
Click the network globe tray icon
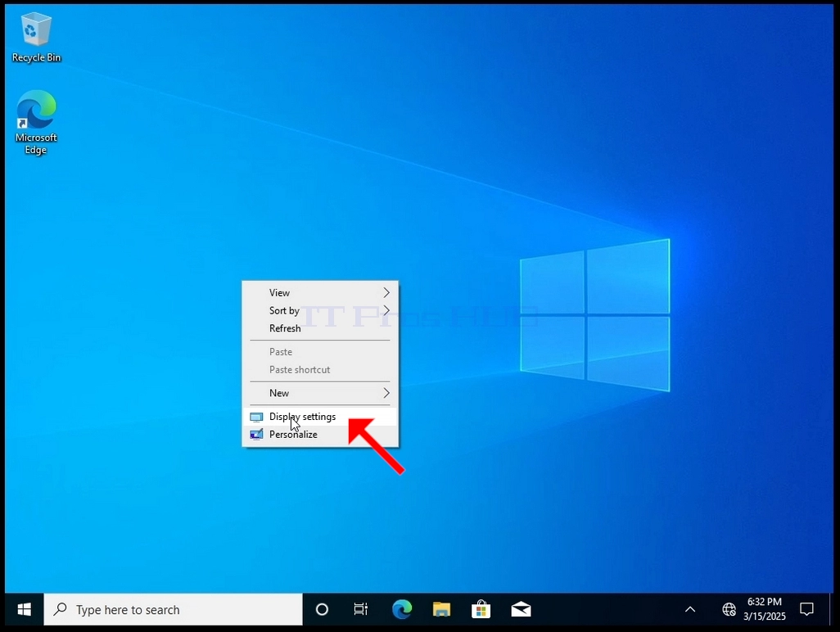pyautogui.click(x=729, y=609)
